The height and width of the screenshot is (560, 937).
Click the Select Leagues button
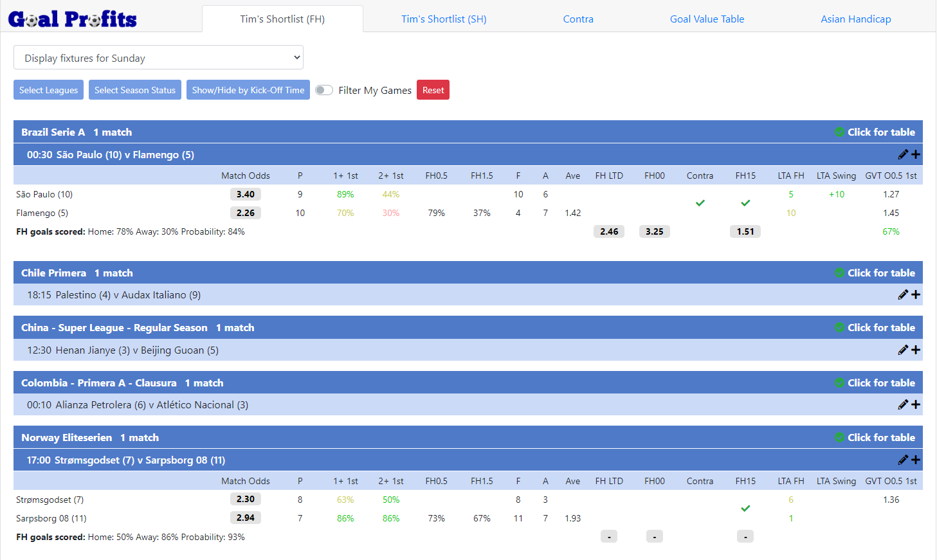[48, 90]
